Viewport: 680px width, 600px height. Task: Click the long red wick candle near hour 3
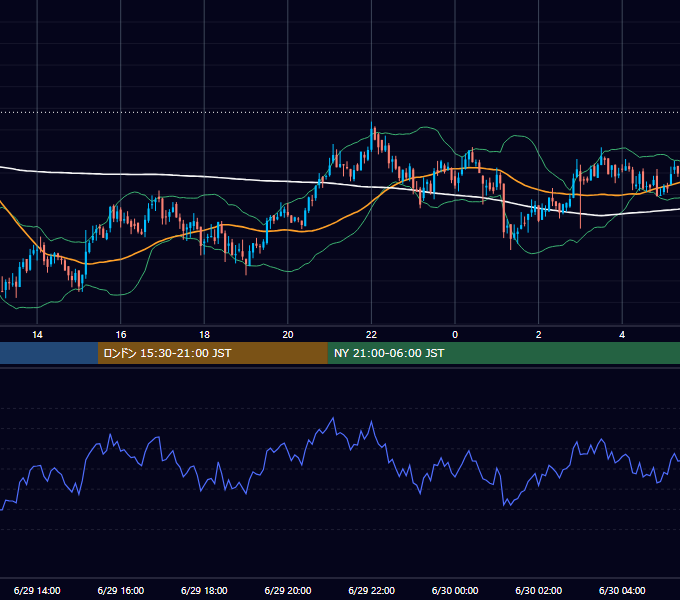point(580,197)
